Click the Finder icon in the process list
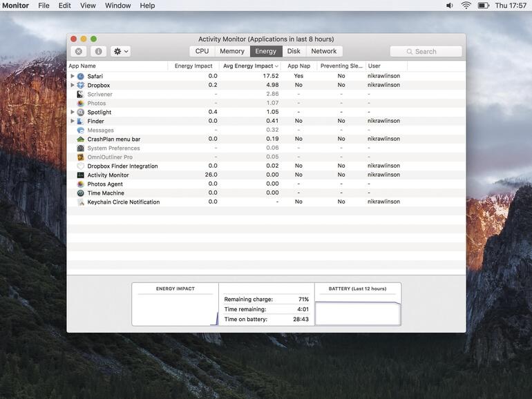This screenshot has width=532, height=399. [81, 121]
